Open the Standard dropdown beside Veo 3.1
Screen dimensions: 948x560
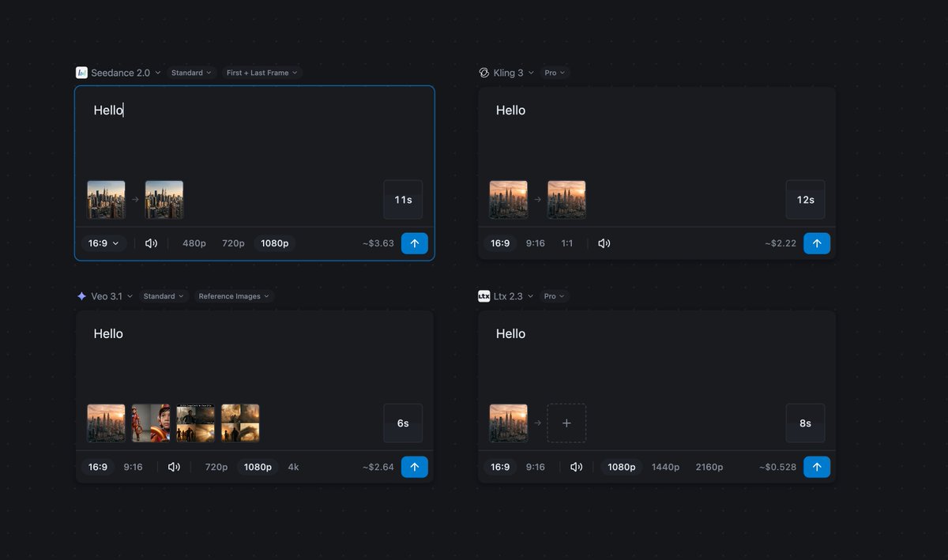click(164, 296)
